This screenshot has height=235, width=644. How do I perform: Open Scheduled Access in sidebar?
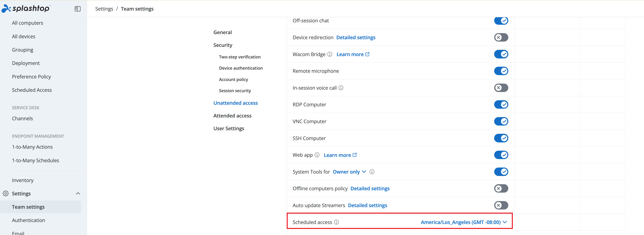pos(32,90)
